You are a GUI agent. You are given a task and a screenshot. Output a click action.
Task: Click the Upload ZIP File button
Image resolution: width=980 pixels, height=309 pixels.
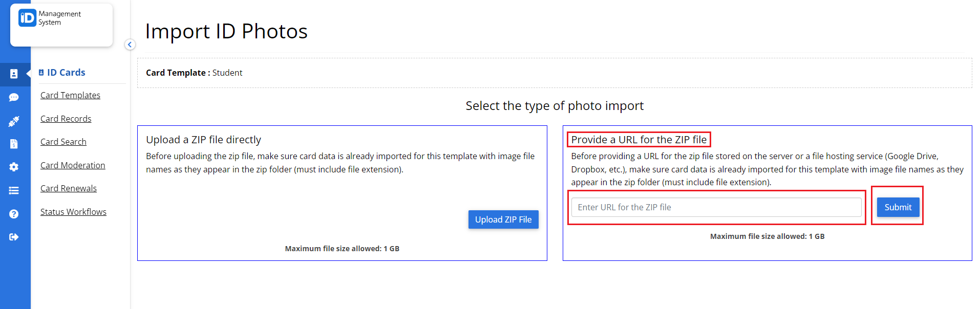[x=503, y=219]
